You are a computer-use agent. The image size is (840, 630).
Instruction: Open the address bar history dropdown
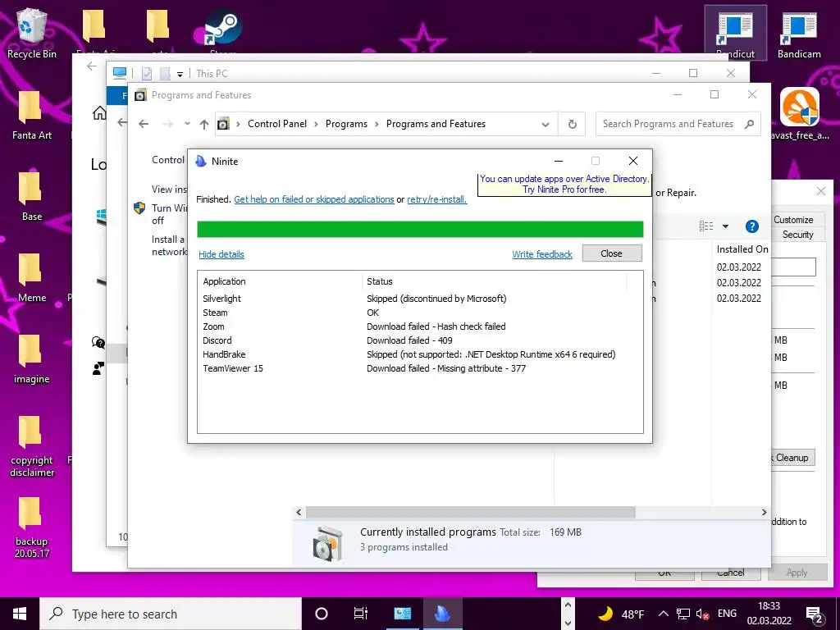click(546, 125)
